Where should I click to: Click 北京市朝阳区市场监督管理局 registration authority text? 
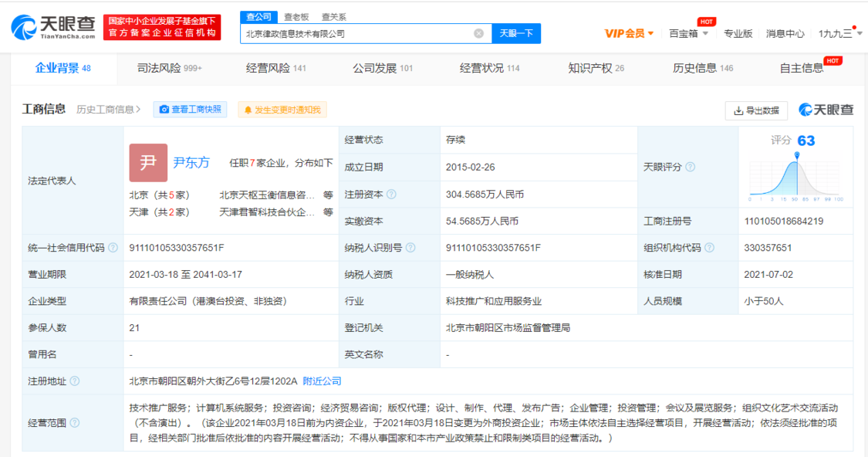coord(508,328)
